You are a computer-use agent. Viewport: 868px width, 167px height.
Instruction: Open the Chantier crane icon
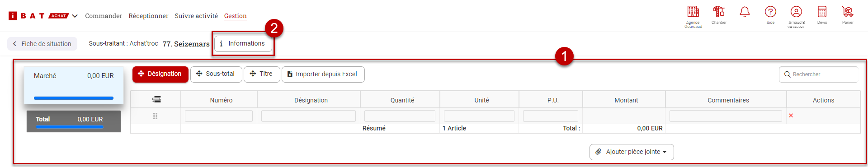pyautogui.click(x=719, y=12)
